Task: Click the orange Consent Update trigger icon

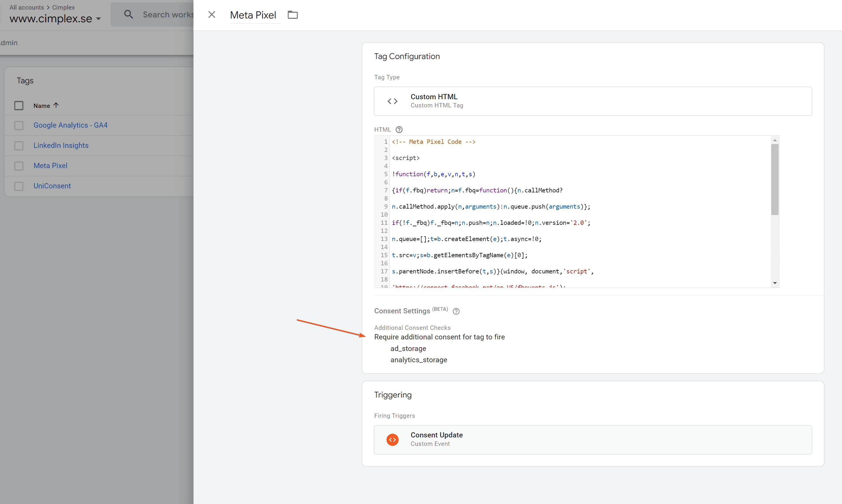Action: click(x=392, y=440)
